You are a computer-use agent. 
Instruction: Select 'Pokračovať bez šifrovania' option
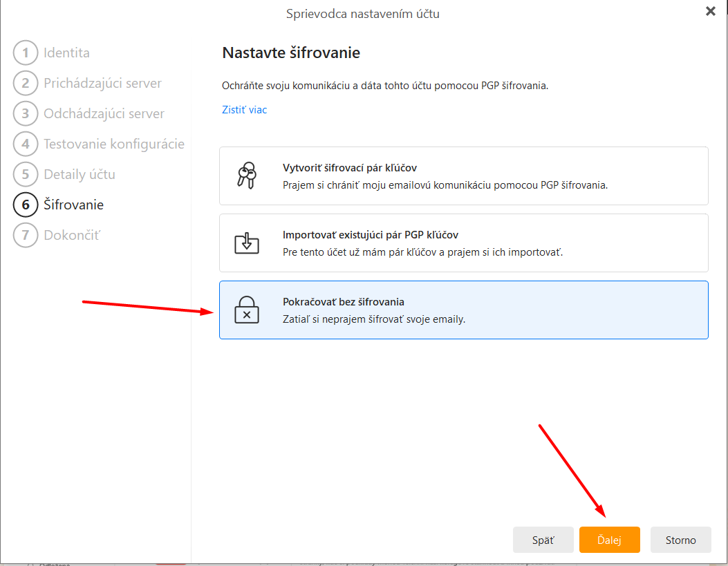pyautogui.click(x=463, y=310)
